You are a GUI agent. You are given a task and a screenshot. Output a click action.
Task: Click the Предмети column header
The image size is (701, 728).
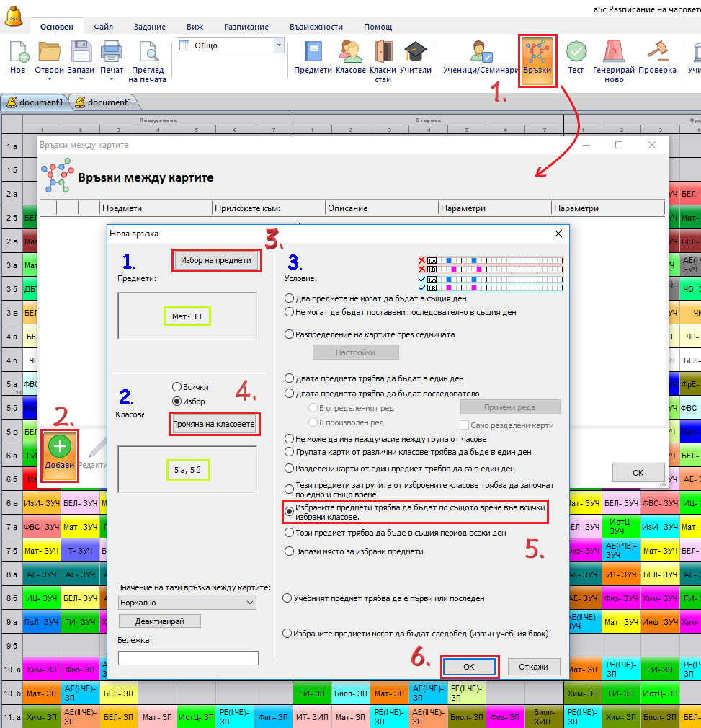point(156,208)
